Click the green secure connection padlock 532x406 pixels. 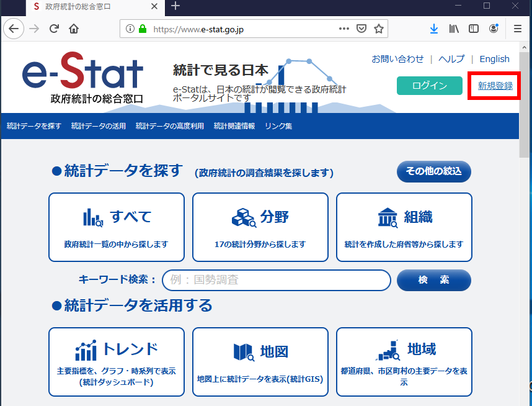(x=143, y=29)
